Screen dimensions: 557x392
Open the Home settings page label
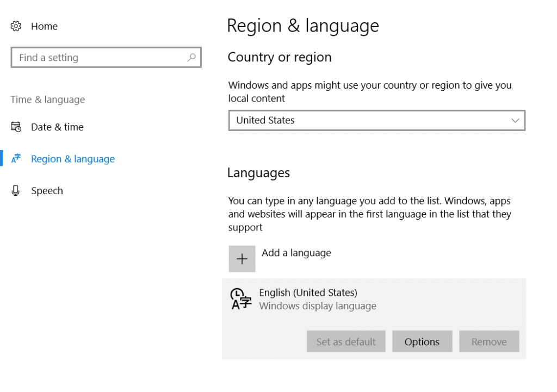click(44, 26)
